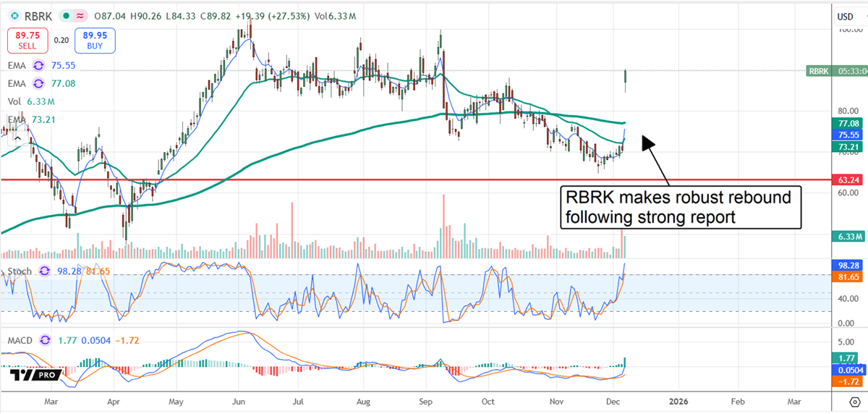The height and width of the screenshot is (414, 868).
Task: Select the MACD indicator label
Action: (20, 339)
